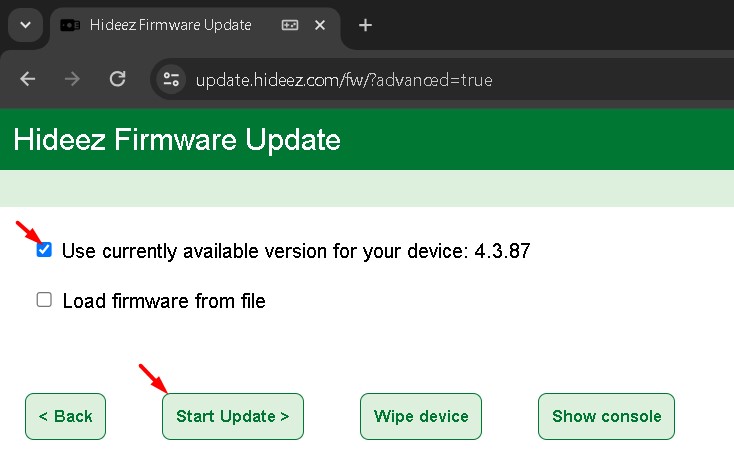Click the Hideez favicon on the browser tab
The image size is (734, 471).
pyautogui.click(x=70, y=25)
